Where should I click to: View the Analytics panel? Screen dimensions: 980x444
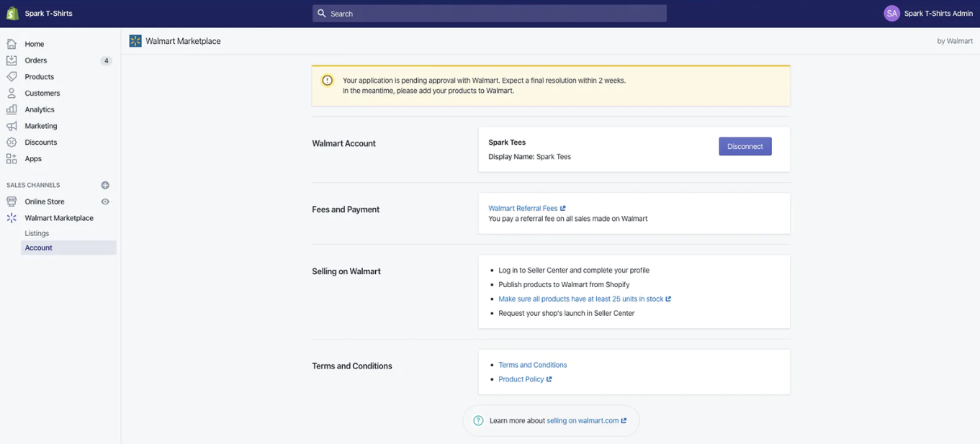pos(39,109)
